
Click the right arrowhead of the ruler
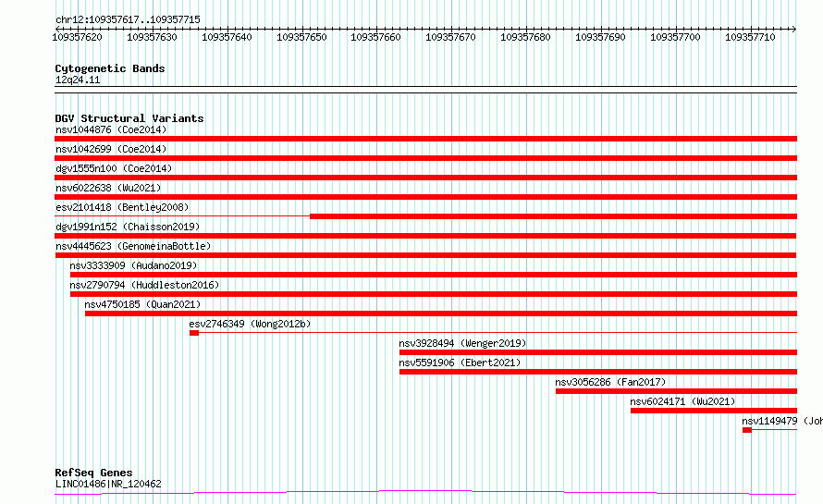point(794,29)
